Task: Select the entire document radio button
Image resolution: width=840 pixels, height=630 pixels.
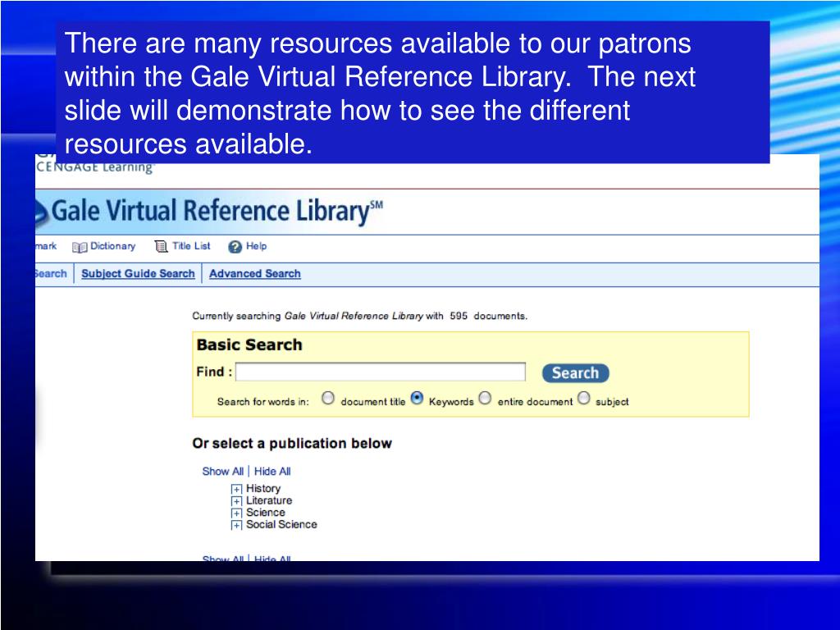Action: pyautogui.click(x=485, y=398)
